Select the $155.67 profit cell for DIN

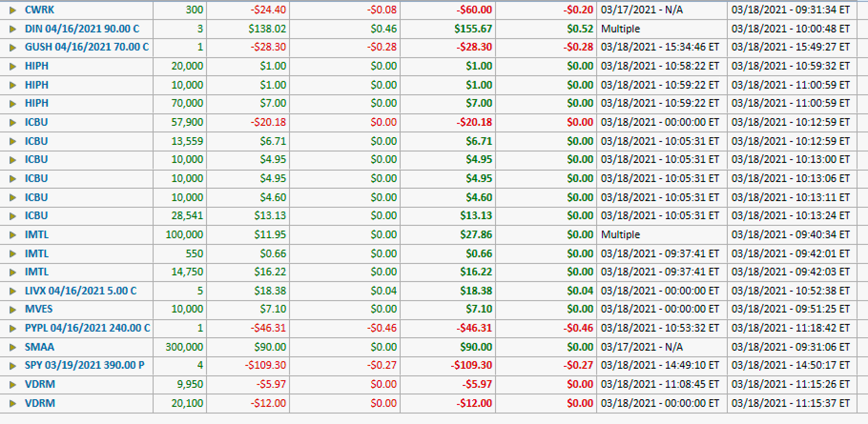473,29
